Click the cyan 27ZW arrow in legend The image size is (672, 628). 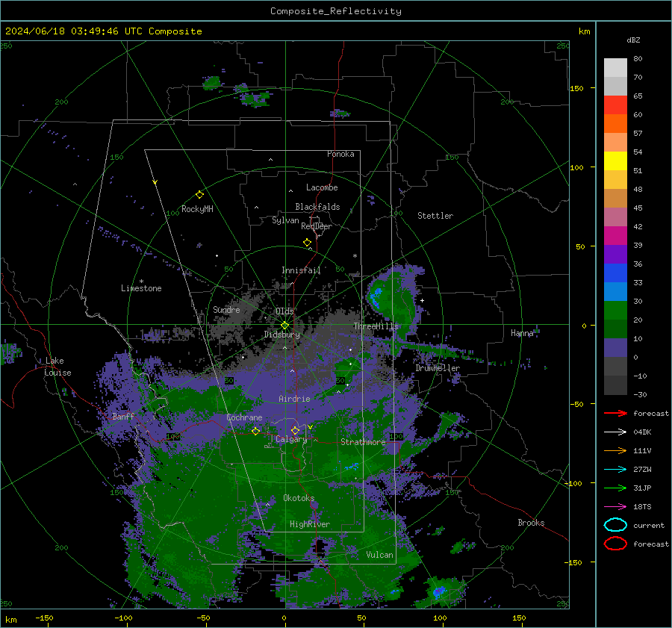click(x=615, y=470)
